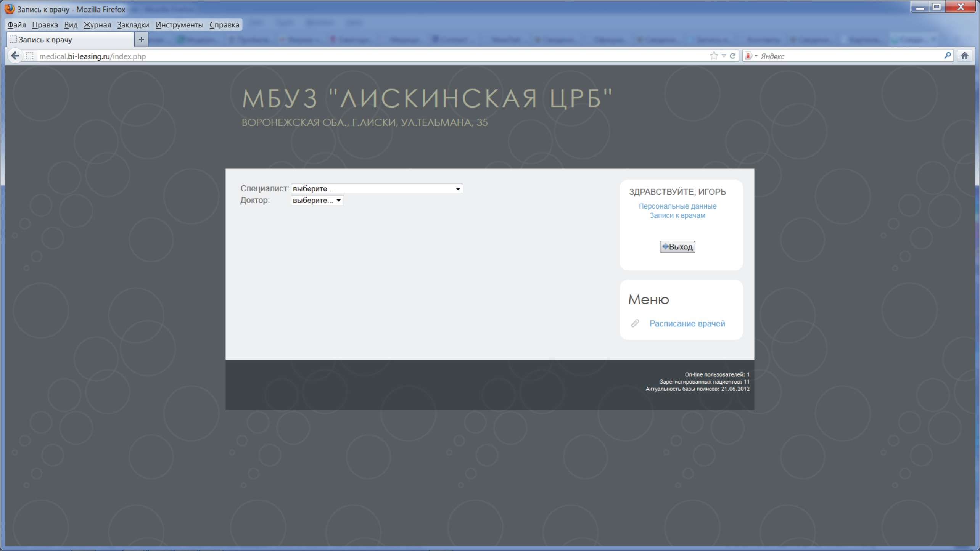Bookmark this page with the star icon
The width and height of the screenshot is (980, 551).
714,56
